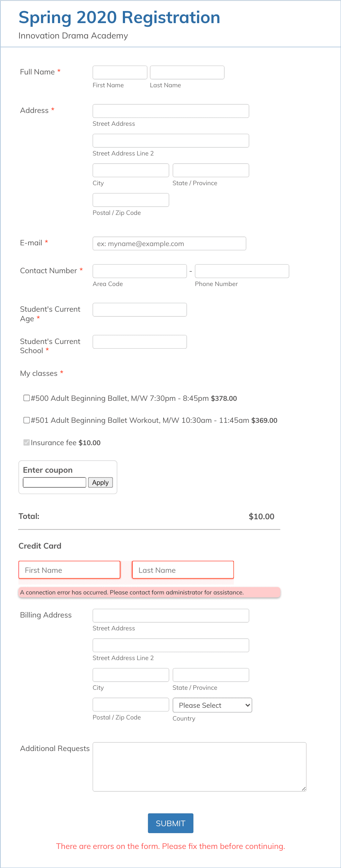Click the top Address Postal / Zip Code field
This screenshot has width=341, height=868.
[x=131, y=200]
